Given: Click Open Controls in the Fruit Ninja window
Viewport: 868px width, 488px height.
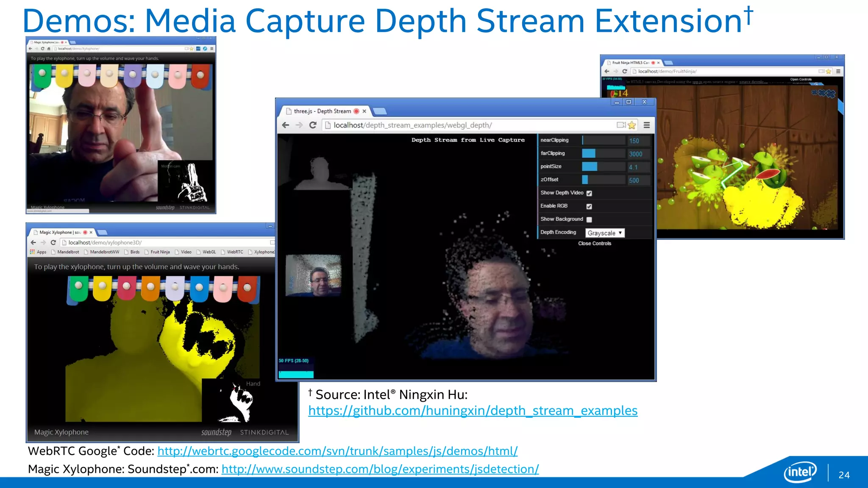Looking at the screenshot, I should coord(801,79).
